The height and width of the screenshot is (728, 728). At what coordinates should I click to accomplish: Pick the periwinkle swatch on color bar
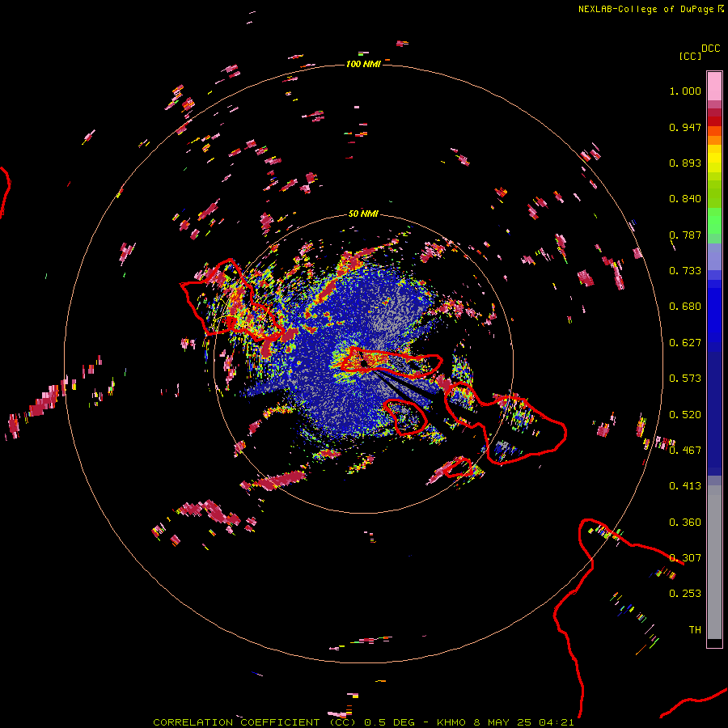pos(714,256)
